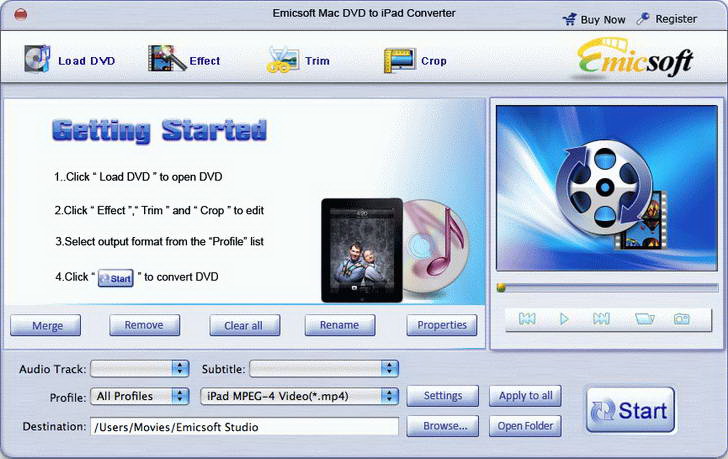The height and width of the screenshot is (459, 728).
Task: Click the Register link
Action: click(676, 19)
